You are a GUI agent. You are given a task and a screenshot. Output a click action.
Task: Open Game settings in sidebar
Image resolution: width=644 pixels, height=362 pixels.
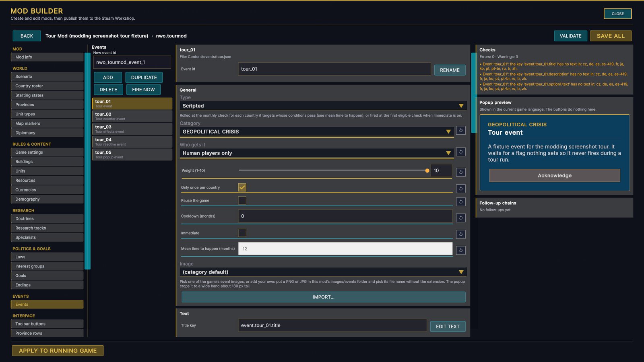click(47, 152)
